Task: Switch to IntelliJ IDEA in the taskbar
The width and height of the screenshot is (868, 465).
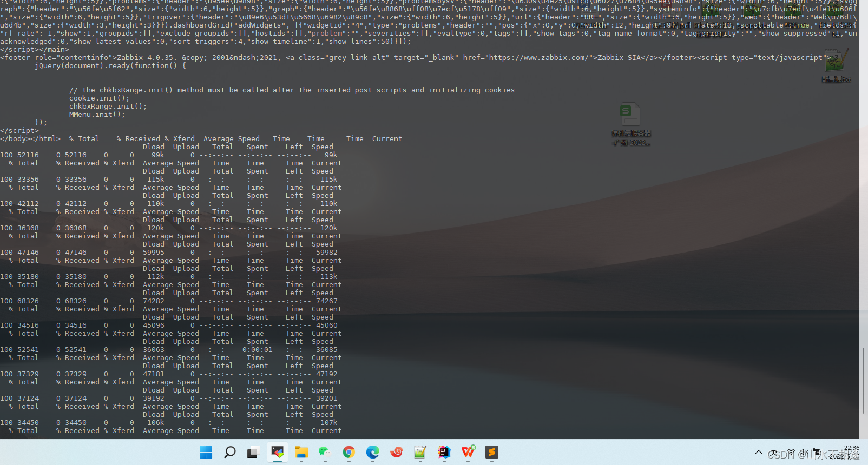Action: [444, 452]
